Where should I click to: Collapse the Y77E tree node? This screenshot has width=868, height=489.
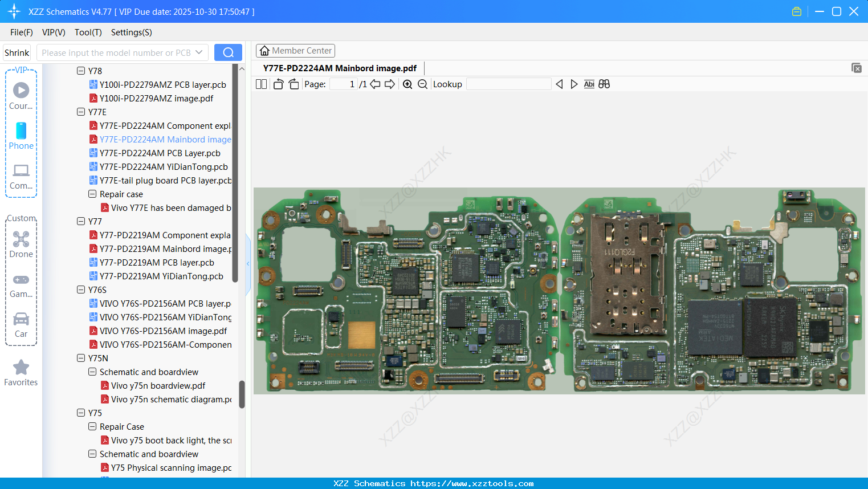pos(81,112)
